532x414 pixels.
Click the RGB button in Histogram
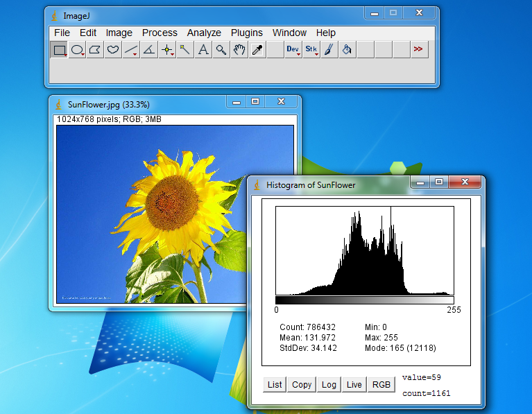381,384
